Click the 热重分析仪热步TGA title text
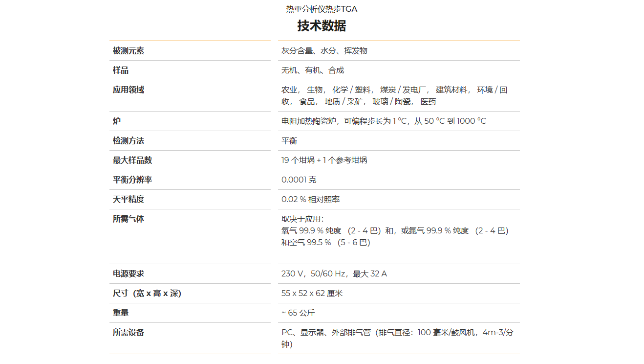The image size is (644, 364). coord(322,9)
